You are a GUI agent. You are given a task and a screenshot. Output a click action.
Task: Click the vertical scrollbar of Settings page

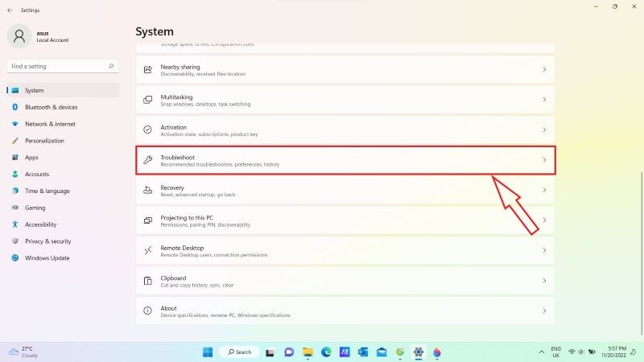(x=642, y=253)
